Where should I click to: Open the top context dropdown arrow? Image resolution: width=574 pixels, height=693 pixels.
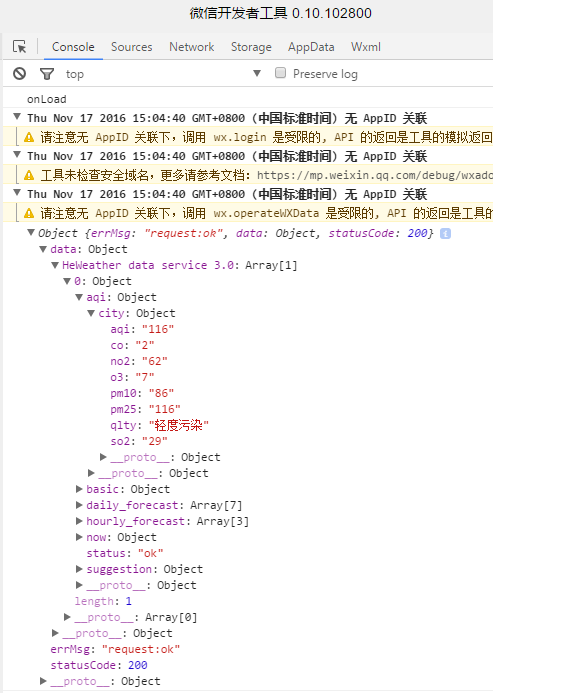point(257,73)
